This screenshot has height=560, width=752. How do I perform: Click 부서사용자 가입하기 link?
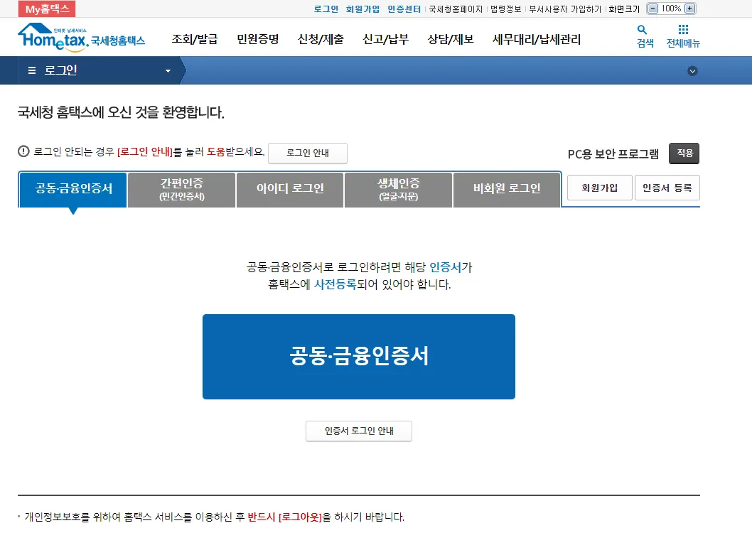(565, 9)
